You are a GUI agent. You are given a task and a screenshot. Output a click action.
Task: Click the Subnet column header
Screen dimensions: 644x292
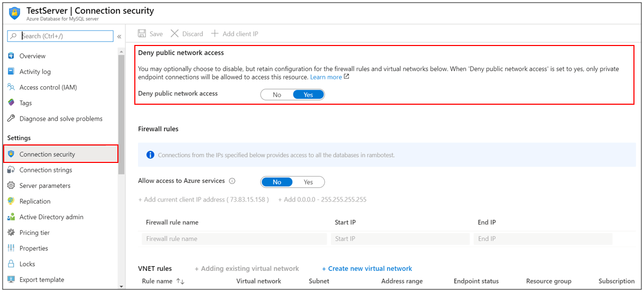tap(319, 281)
